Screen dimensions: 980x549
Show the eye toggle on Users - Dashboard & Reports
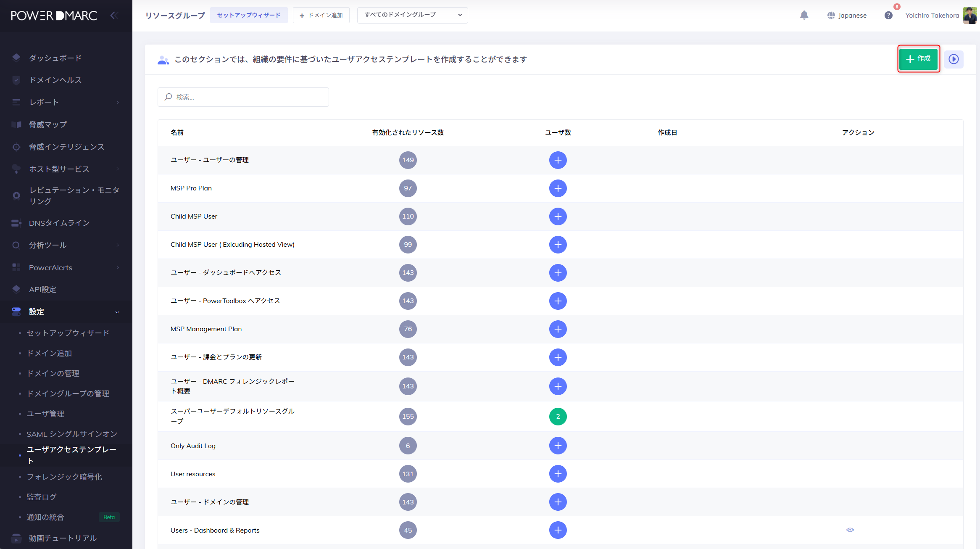tap(850, 530)
